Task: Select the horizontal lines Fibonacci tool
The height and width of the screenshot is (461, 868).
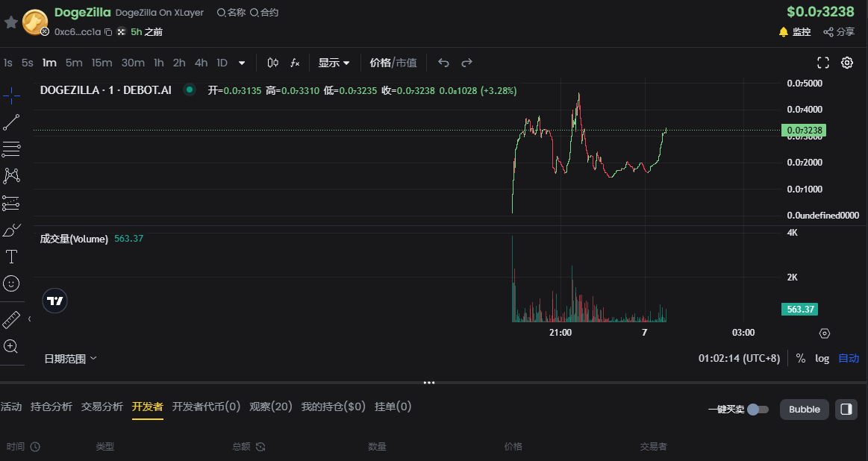Action: [x=12, y=149]
